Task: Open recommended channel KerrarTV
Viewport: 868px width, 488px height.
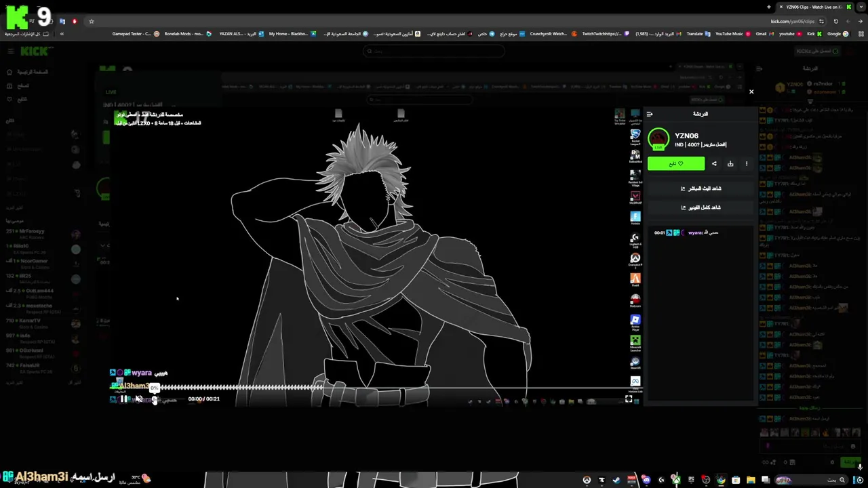Action: [x=43, y=323]
